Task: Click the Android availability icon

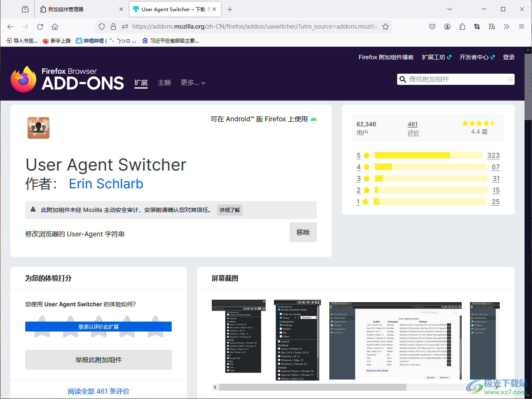Action: 314,119
